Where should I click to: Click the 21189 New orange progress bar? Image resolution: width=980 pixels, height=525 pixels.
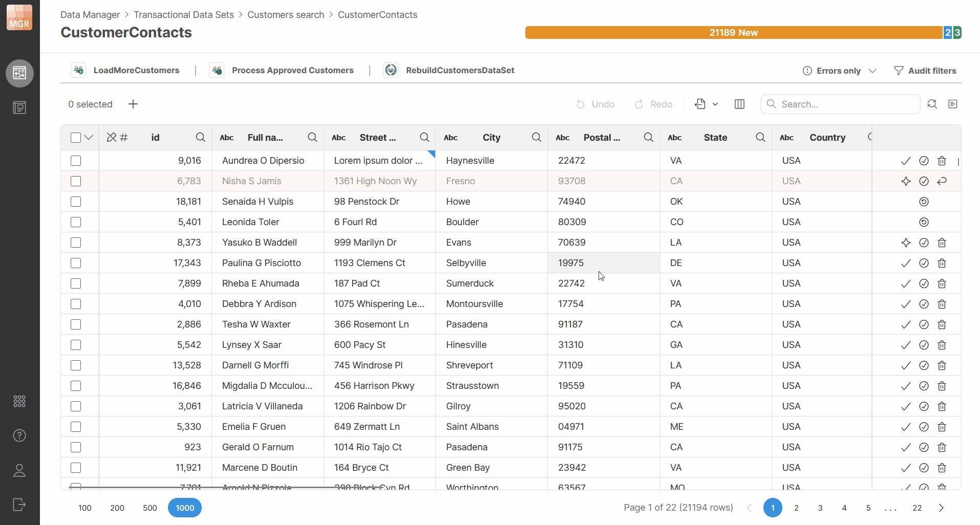734,32
